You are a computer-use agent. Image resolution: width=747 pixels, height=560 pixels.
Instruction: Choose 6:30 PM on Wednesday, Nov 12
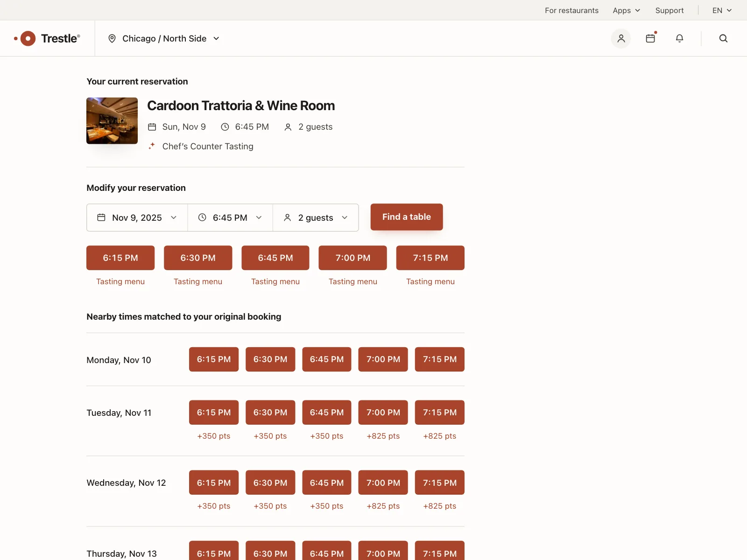click(x=270, y=483)
